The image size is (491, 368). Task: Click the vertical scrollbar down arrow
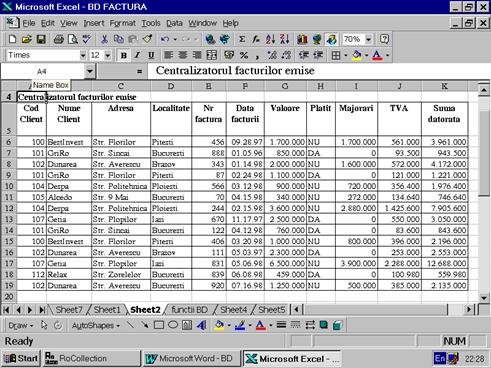coord(484,298)
